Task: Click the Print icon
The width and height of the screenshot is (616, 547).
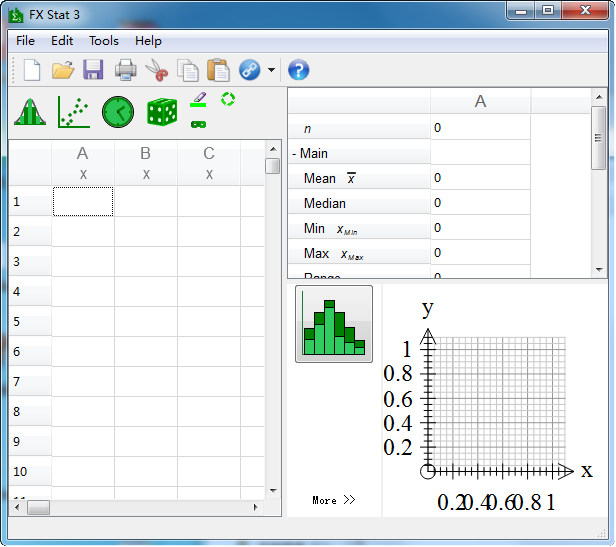Action: [x=125, y=70]
